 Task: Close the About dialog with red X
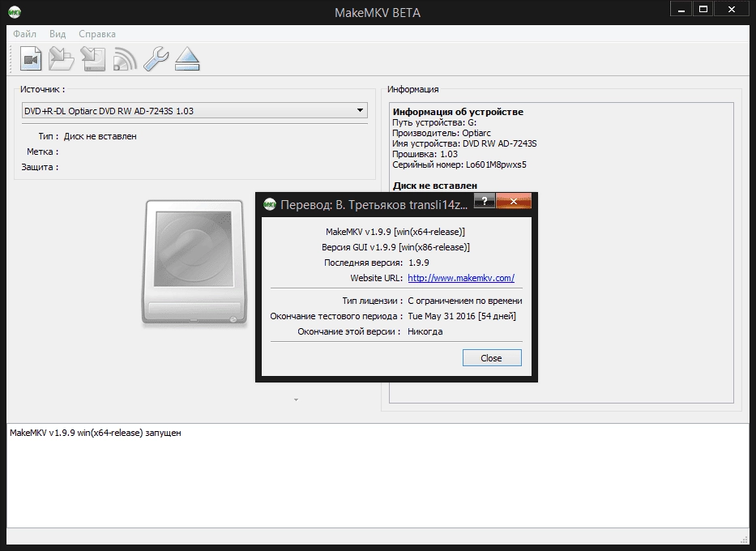(514, 201)
